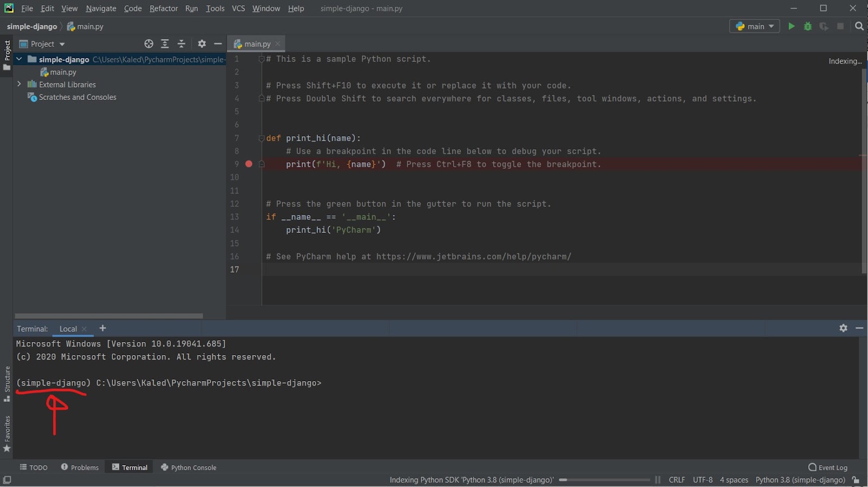Hide the Terminal panel
This screenshot has width=868, height=487.
click(859, 328)
